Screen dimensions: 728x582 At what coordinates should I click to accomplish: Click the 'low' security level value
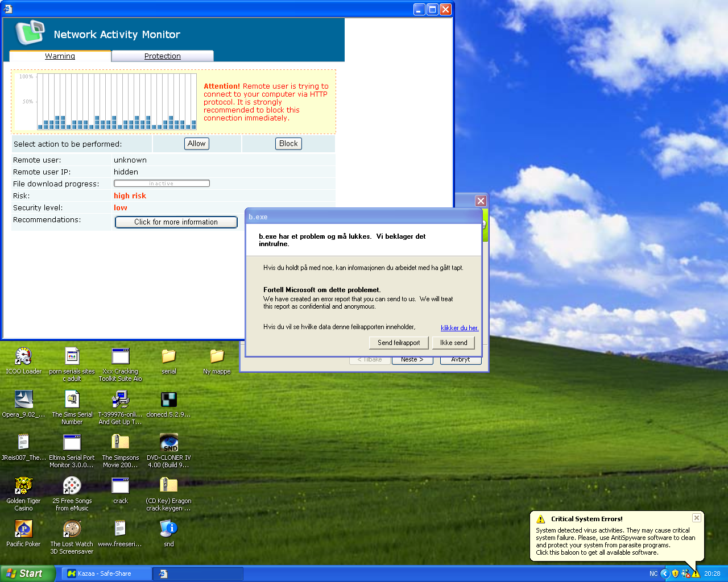click(121, 207)
